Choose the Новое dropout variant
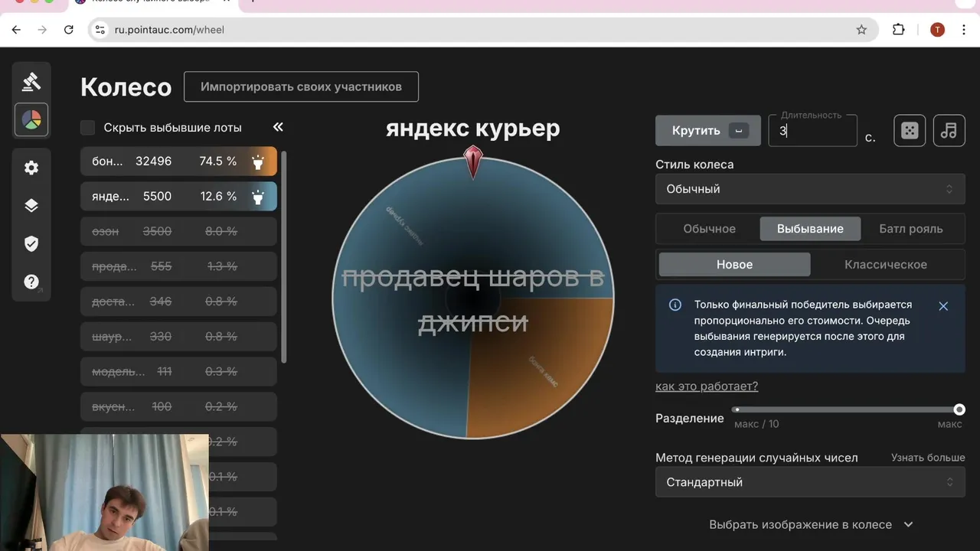The width and height of the screenshot is (980, 551). pyautogui.click(x=734, y=264)
